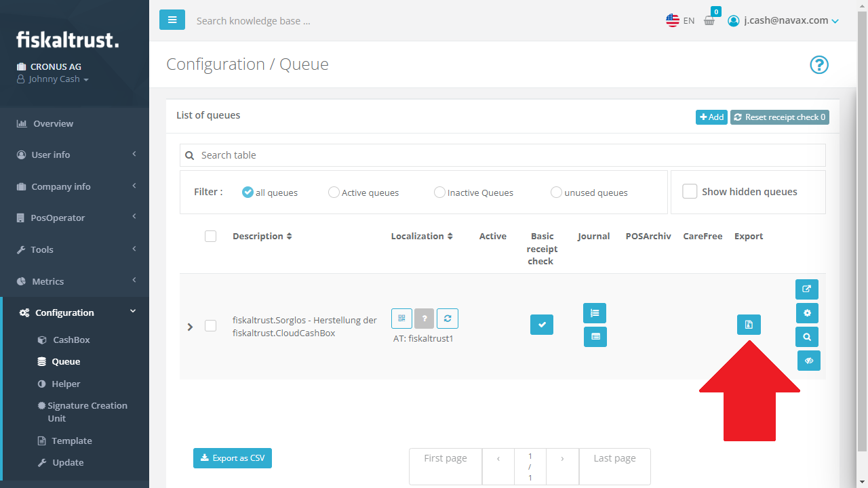868x488 pixels.
Task: Expand the fiskaltrust.Sorglos queue row
Action: [190, 327]
